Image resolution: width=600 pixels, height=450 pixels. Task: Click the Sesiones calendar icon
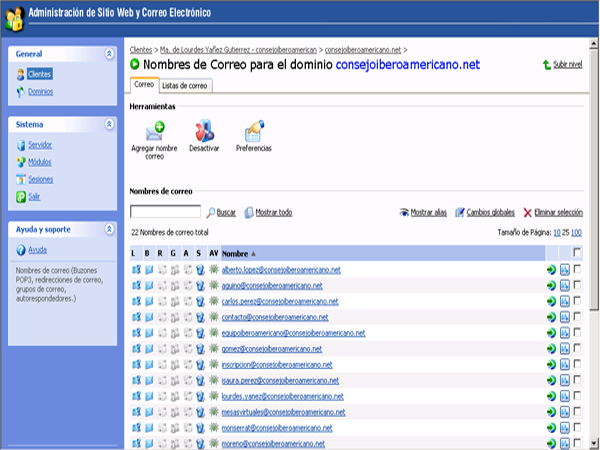[x=21, y=179]
